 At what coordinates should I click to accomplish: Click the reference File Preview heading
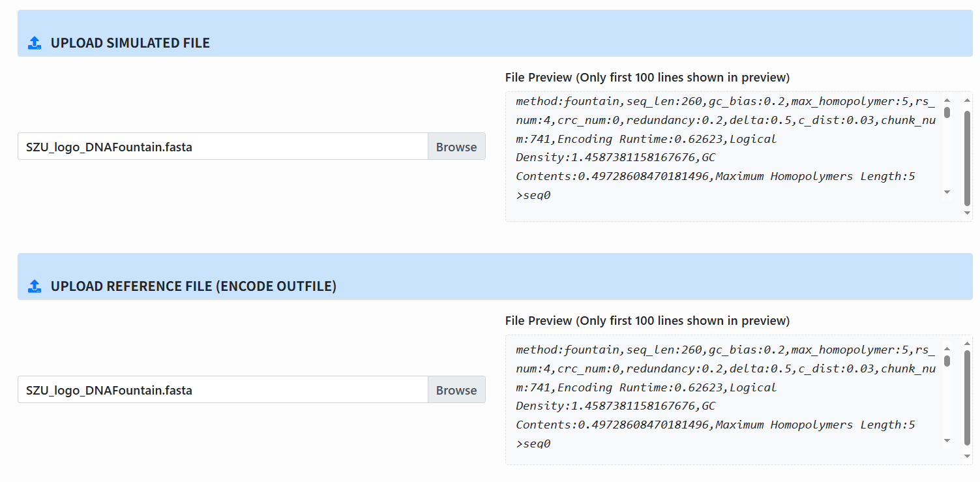[647, 320]
